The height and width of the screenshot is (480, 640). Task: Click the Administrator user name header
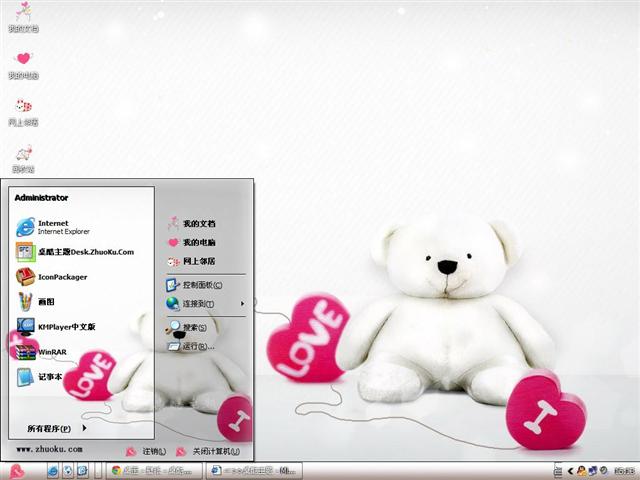click(41, 198)
